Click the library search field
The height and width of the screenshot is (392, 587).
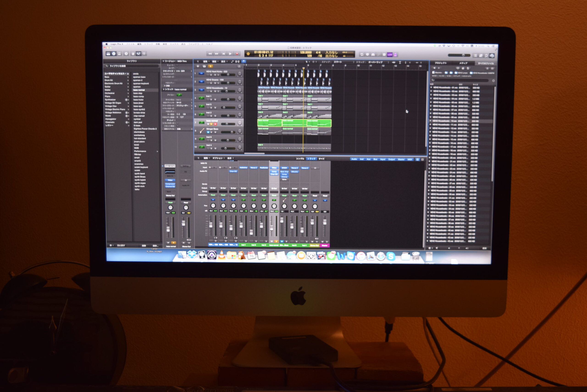(x=132, y=66)
